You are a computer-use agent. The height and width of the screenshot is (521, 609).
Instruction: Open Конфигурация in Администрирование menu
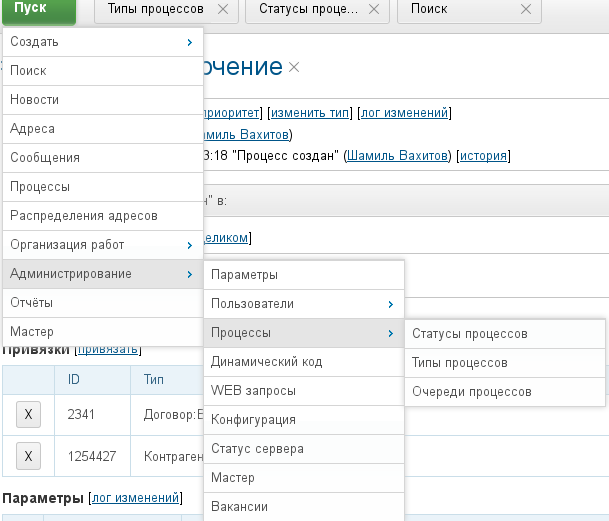(x=304, y=420)
